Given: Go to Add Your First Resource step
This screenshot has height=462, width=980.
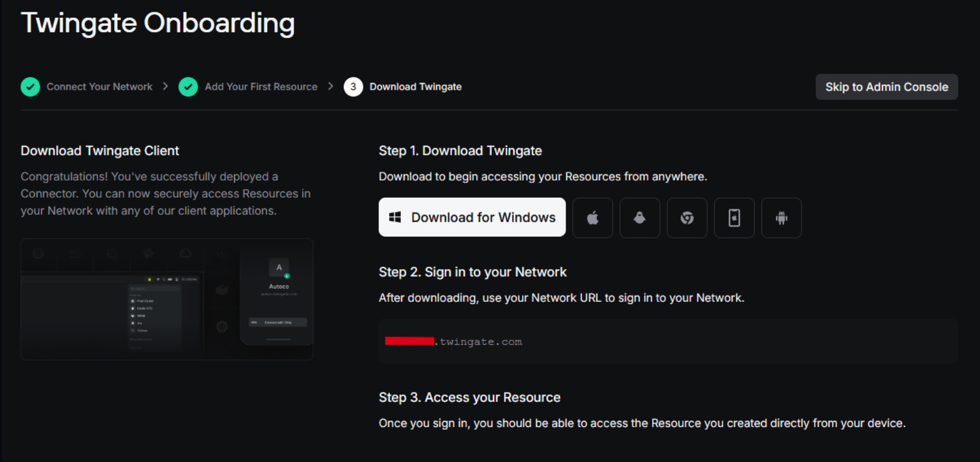Looking at the screenshot, I should point(261,87).
